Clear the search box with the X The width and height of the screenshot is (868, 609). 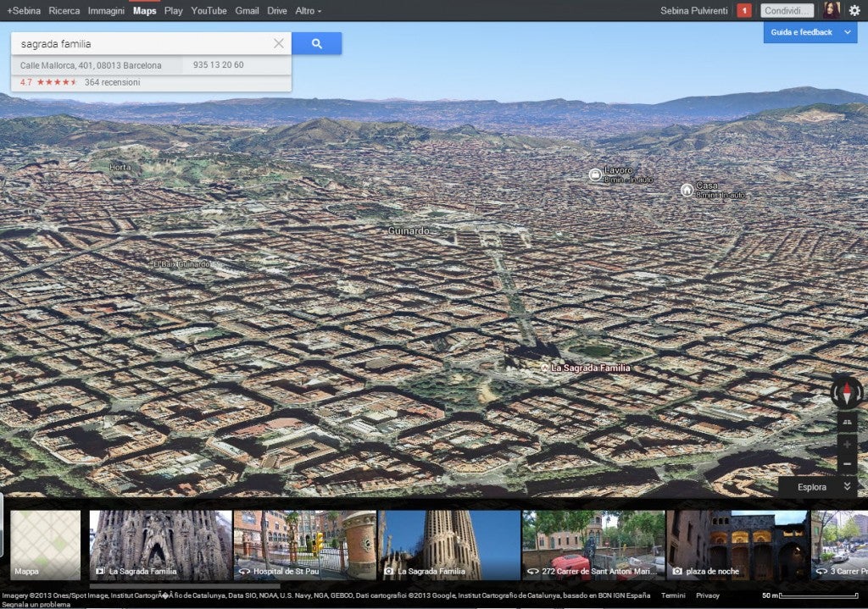coord(278,43)
